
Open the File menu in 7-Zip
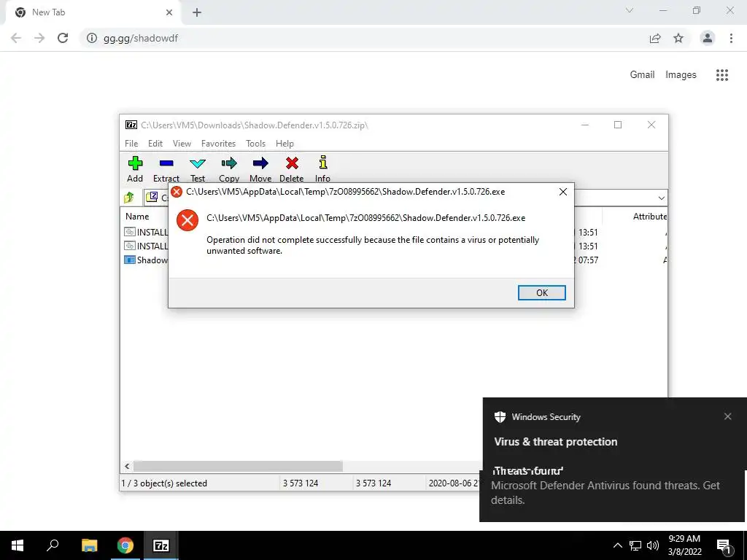(131, 144)
